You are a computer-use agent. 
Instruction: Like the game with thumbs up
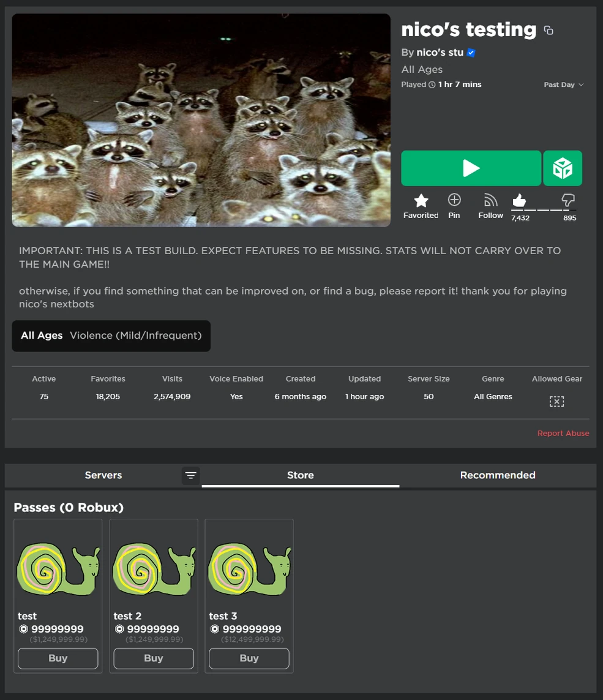[519, 200]
